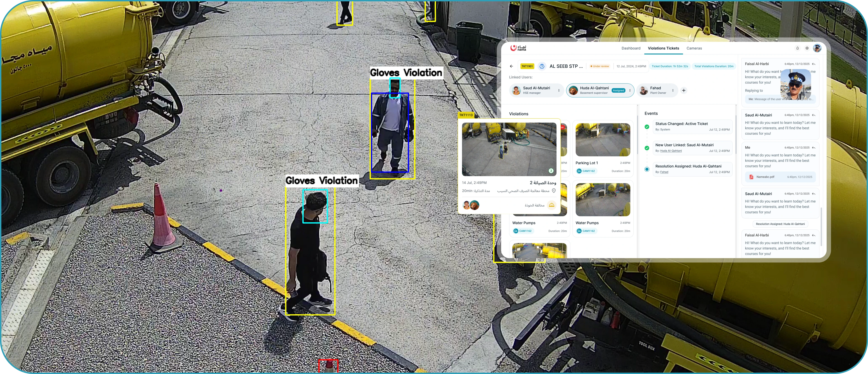This screenshot has height=374, width=868.
Task: Reply to the Me message
Action: [814, 148]
